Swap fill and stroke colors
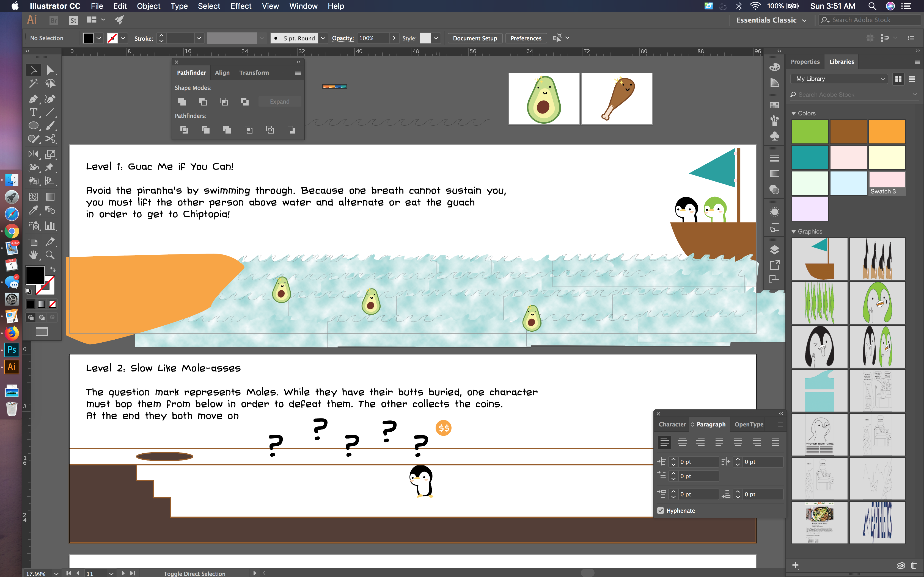 tap(53, 270)
